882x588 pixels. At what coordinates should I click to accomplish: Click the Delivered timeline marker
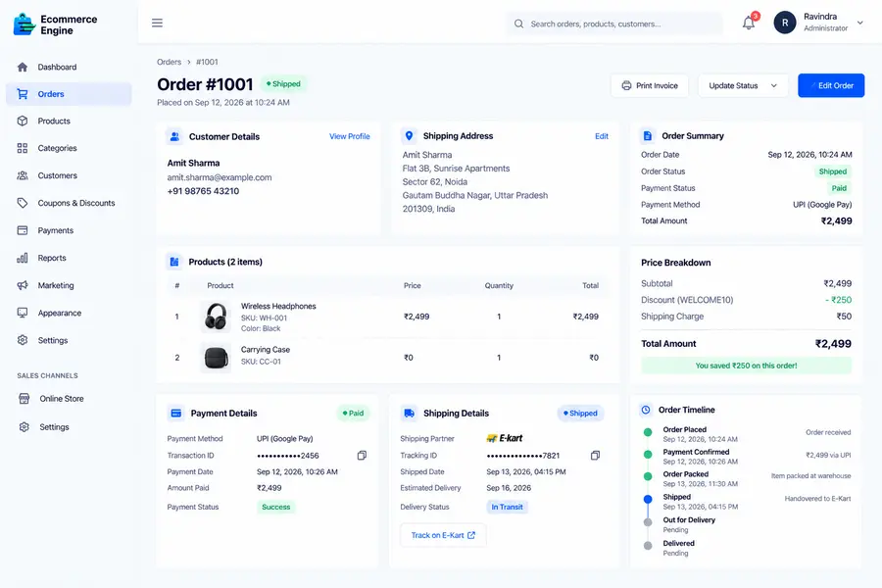[x=648, y=545]
